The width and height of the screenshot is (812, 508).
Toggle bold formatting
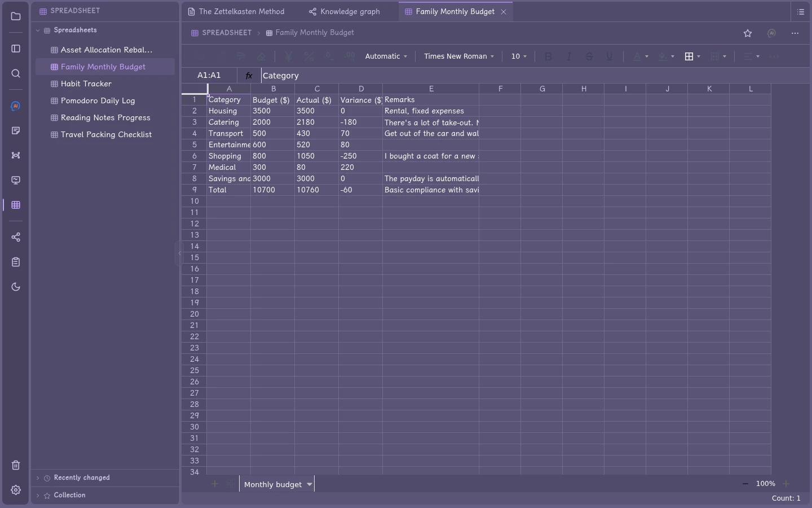pyautogui.click(x=548, y=56)
